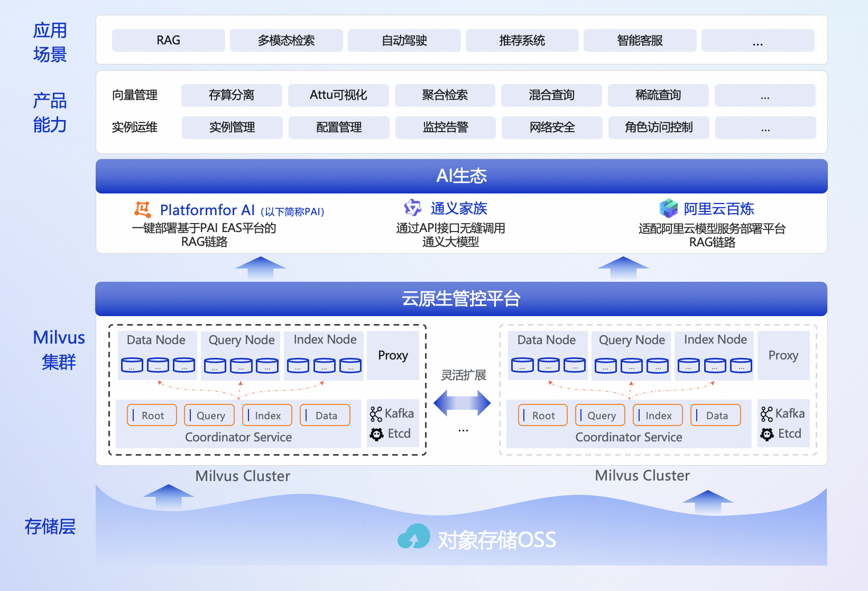The width and height of the screenshot is (868, 591).
Task: Click the Platform for AI logo icon
Action: coord(142,209)
